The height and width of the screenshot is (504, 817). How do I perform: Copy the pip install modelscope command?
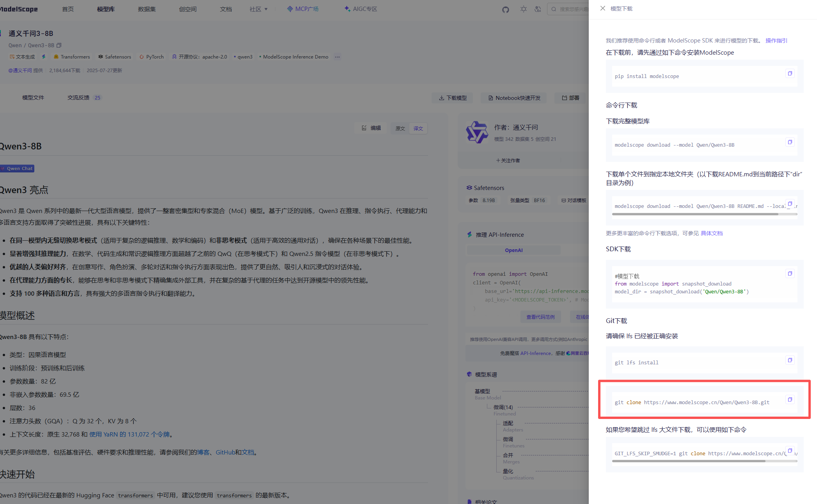(790, 73)
